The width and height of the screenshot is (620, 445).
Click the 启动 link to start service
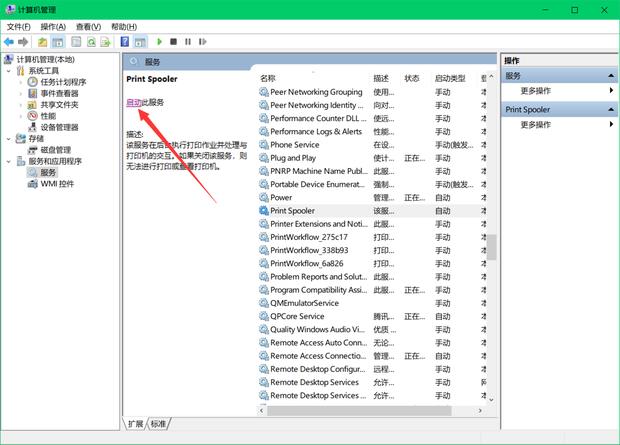tap(133, 102)
